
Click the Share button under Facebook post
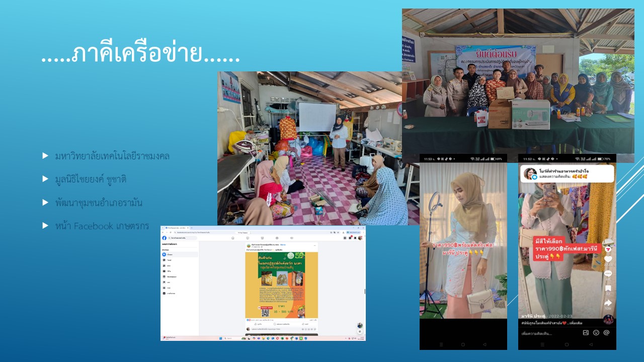coord(305,324)
